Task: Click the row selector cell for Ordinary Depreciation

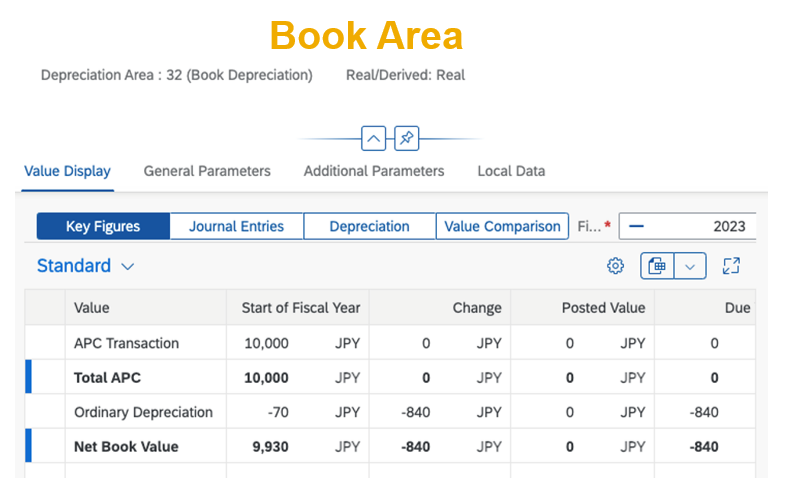Action: point(45,411)
